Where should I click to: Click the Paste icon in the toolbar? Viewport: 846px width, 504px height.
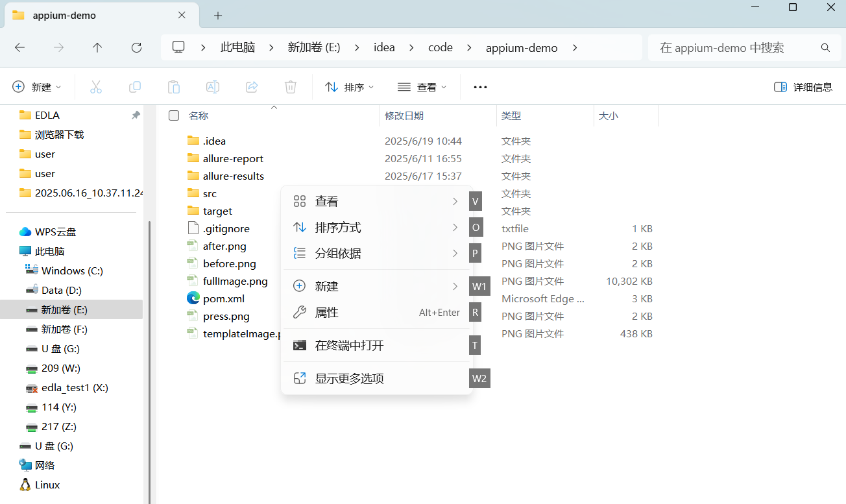click(x=173, y=86)
